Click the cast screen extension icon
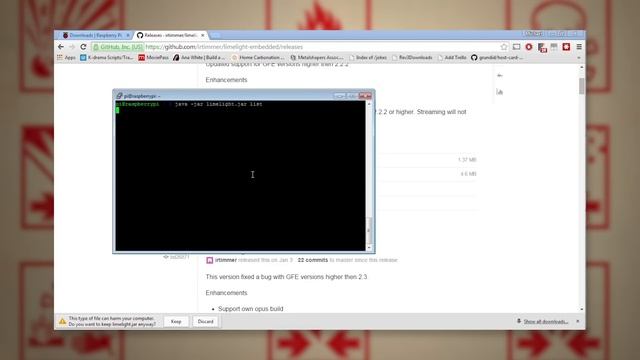640x360 pixels. pos(516,47)
